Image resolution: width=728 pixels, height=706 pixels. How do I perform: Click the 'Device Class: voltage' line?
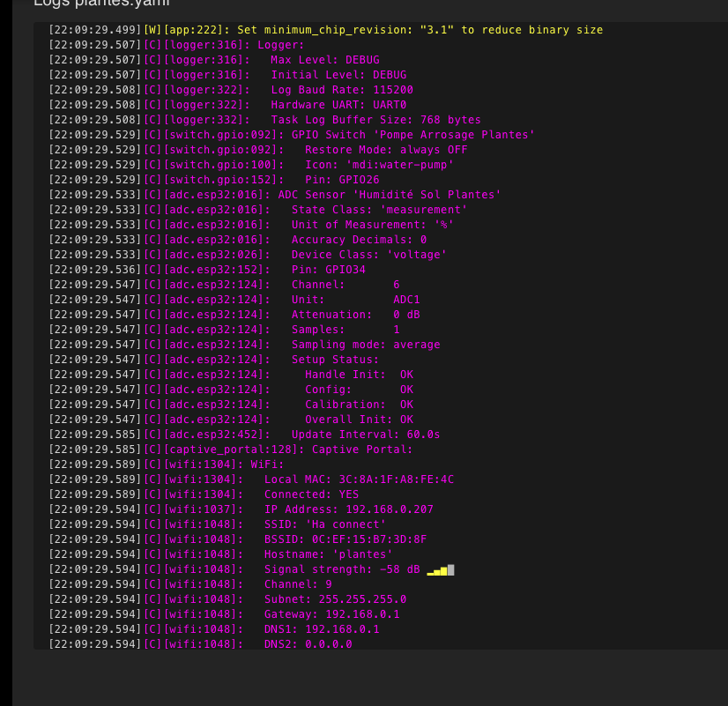[x=368, y=255]
